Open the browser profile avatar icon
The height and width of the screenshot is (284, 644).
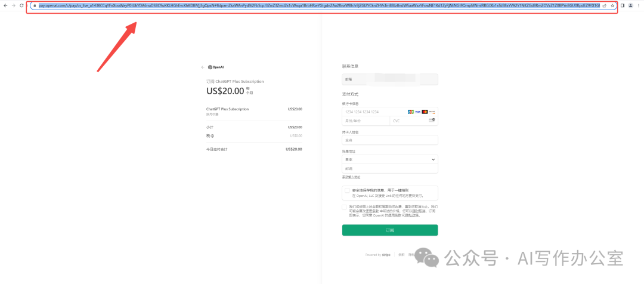click(631, 5)
